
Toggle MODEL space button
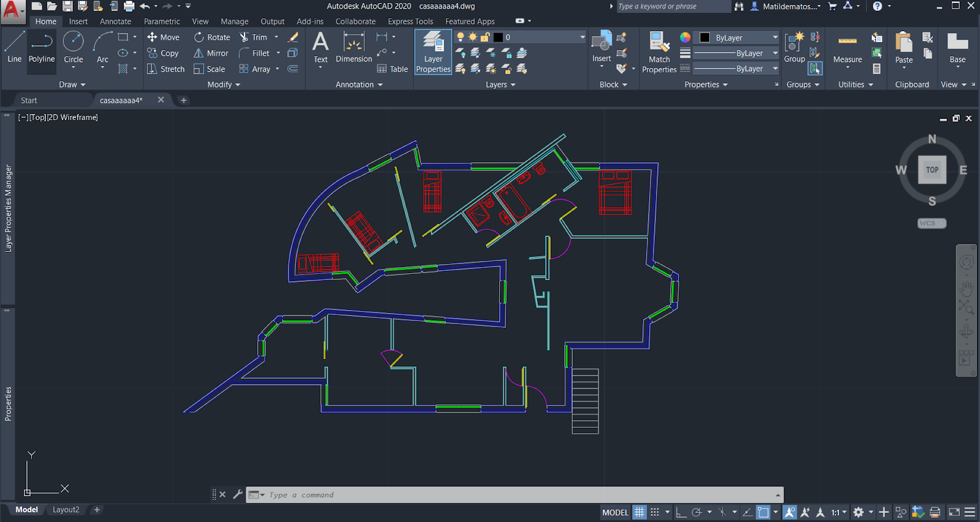coord(615,512)
